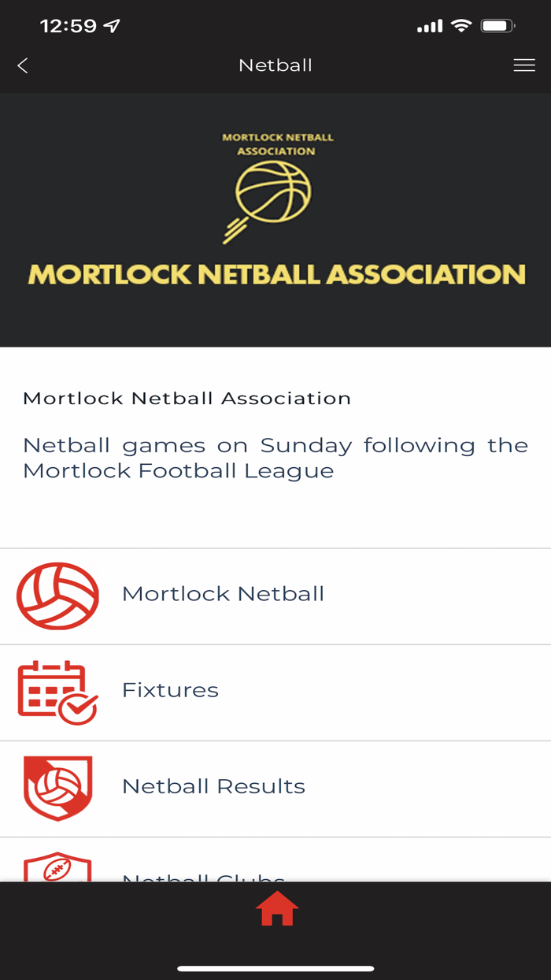Select the Netball title in the header
The height and width of the screenshot is (980, 551).
coord(275,65)
